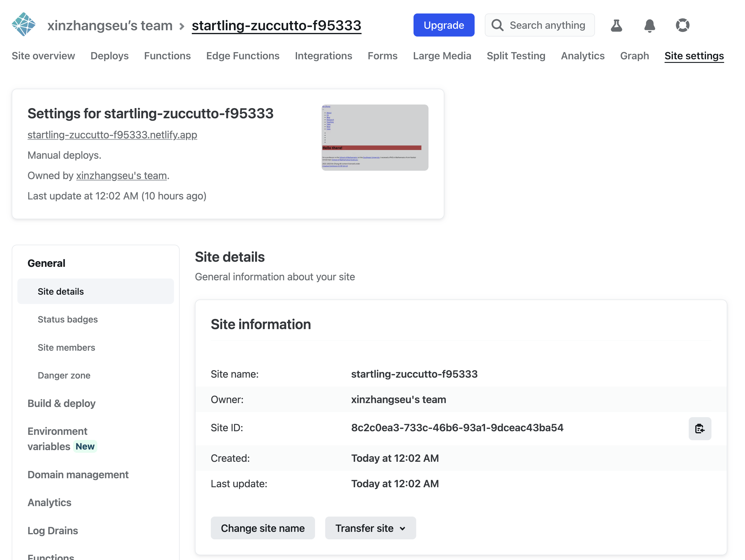The image size is (745, 560).
Task: Click the search magnifier icon
Action: 497,25
